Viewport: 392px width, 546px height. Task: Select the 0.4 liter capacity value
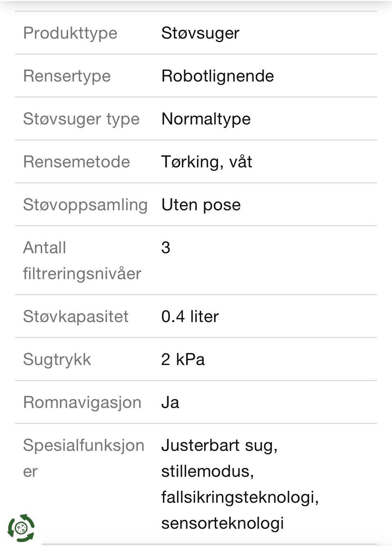tap(190, 317)
